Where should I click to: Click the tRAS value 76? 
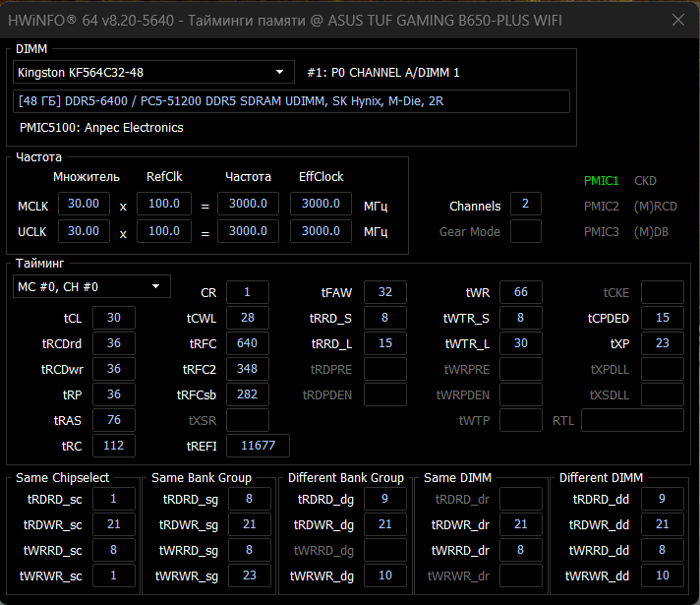[114, 420]
